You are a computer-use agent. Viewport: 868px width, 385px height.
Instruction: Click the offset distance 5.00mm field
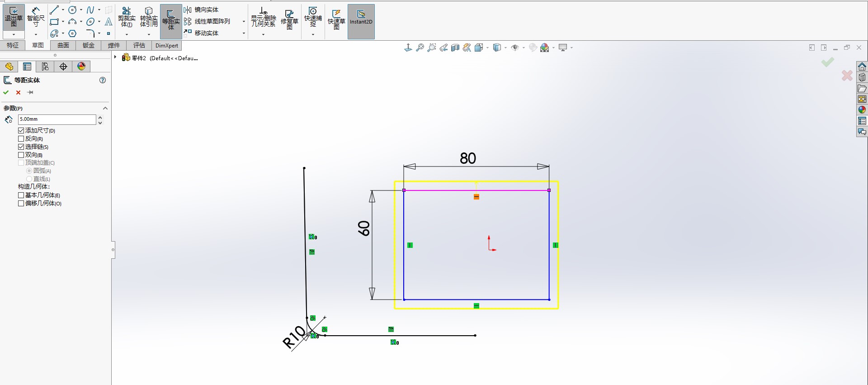[57, 119]
